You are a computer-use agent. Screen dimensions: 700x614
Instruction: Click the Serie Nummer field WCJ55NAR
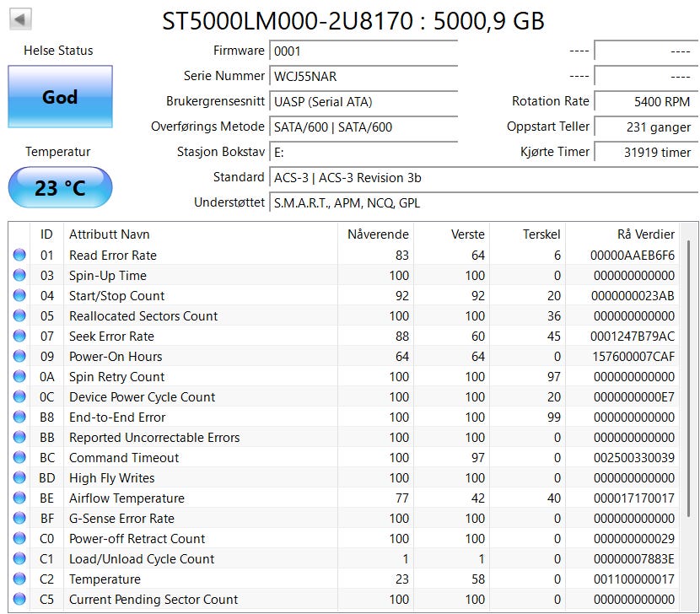coord(363,77)
